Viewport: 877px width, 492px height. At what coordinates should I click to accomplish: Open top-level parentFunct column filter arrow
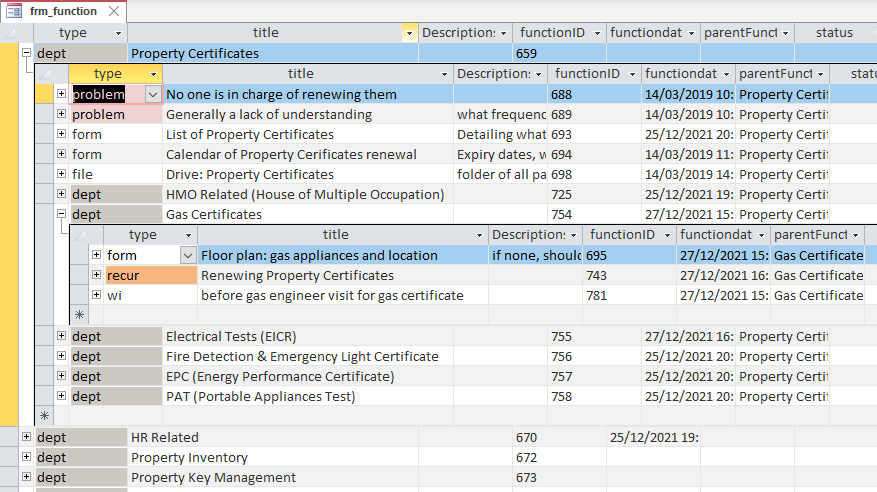[x=785, y=34]
